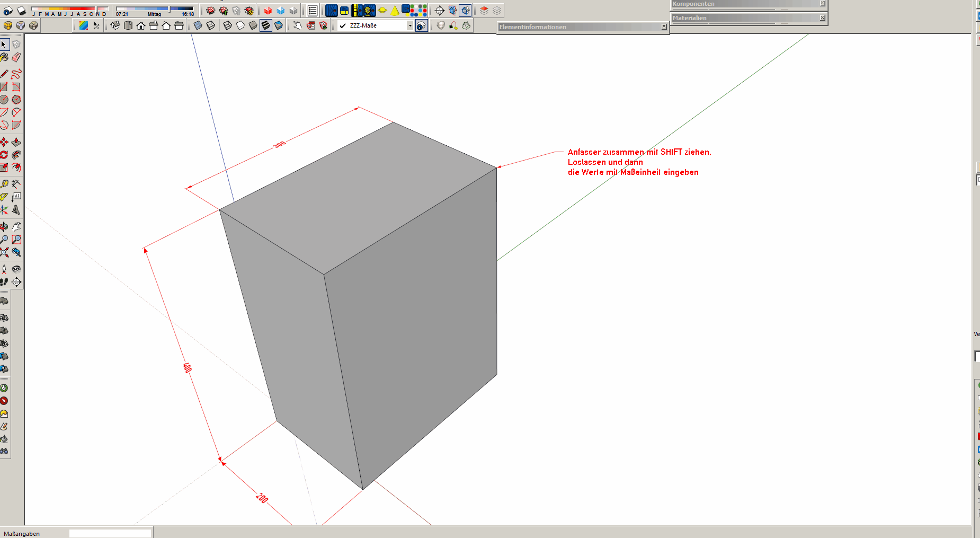This screenshot has width=980, height=538.
Task: Select the Text label tool
Action: click(x=16, y=197)
